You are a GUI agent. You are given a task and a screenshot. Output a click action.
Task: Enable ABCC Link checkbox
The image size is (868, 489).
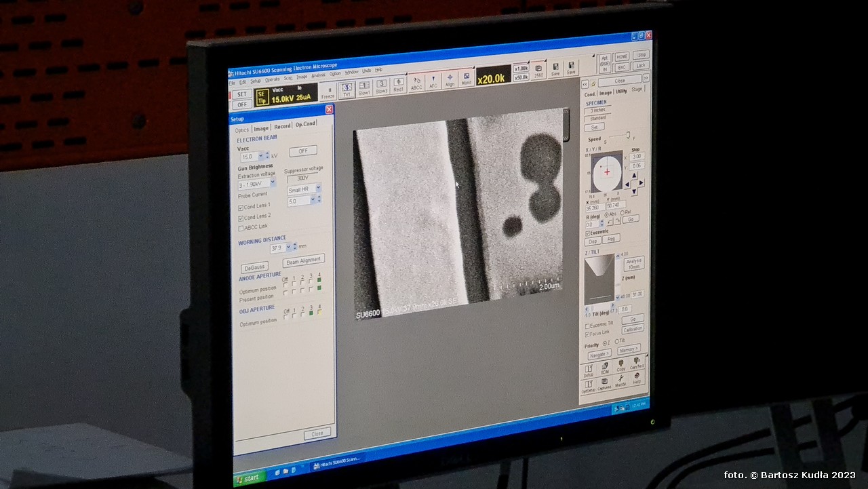pyautogui.click(x=241, y=229)
